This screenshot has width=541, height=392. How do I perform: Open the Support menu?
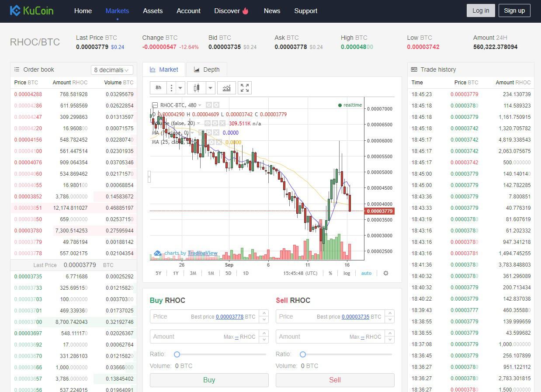[305, 11]
